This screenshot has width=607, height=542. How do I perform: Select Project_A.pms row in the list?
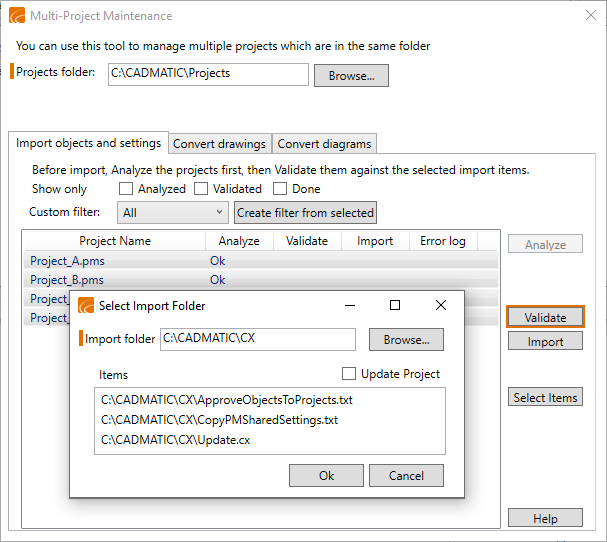[67, 261]
